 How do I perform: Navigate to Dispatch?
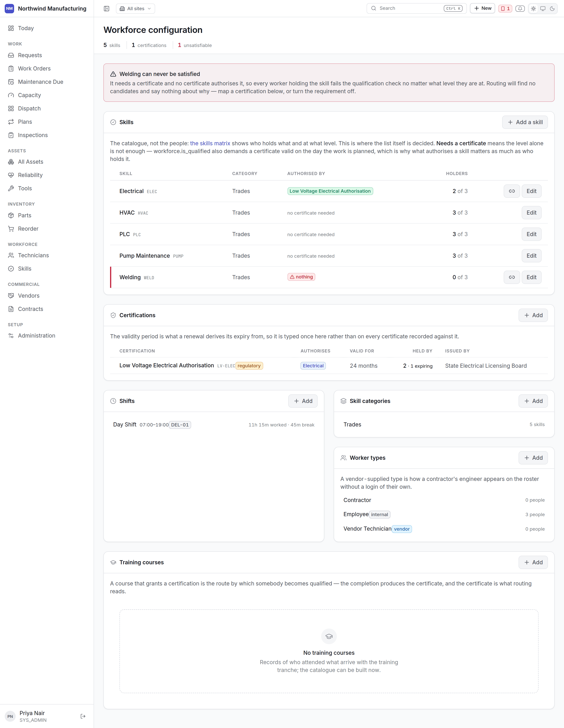(x=47, y=109)
